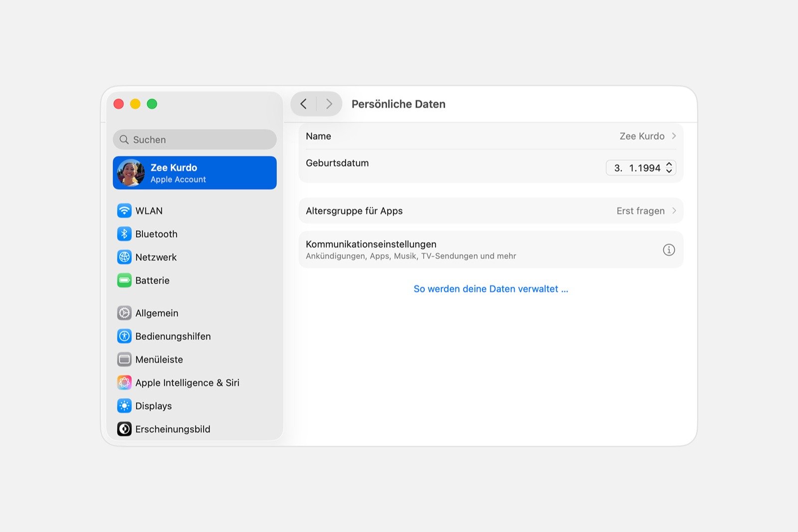Click Zee Kurdo's profile picture
798x532 pixels.
131,173
